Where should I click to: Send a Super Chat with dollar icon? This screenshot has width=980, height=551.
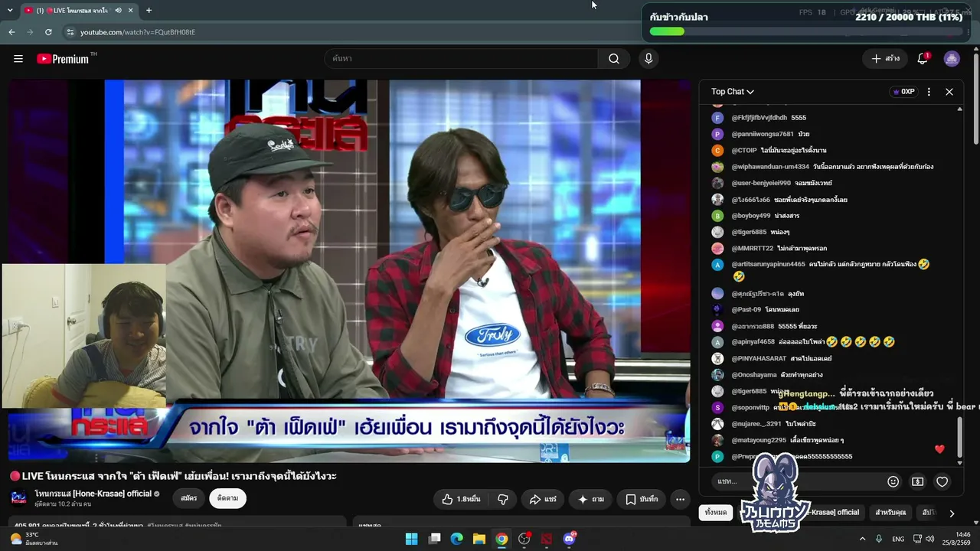coord(917,481)
